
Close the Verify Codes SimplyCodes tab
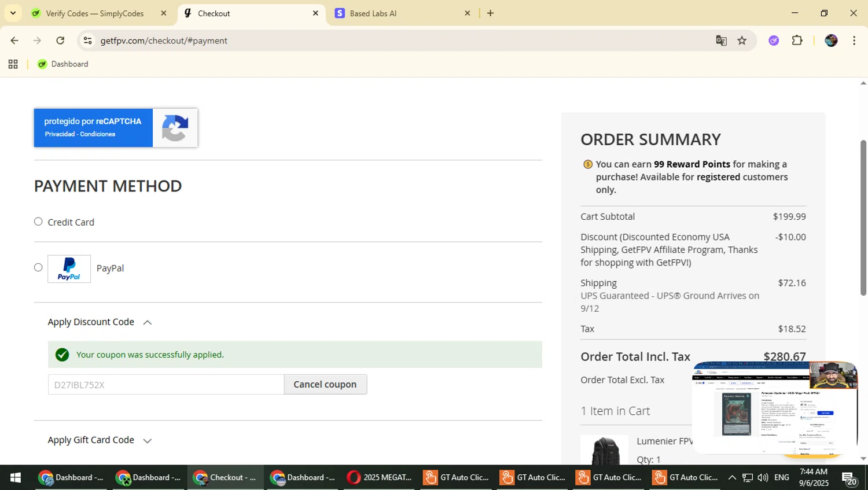coord(164,13)
